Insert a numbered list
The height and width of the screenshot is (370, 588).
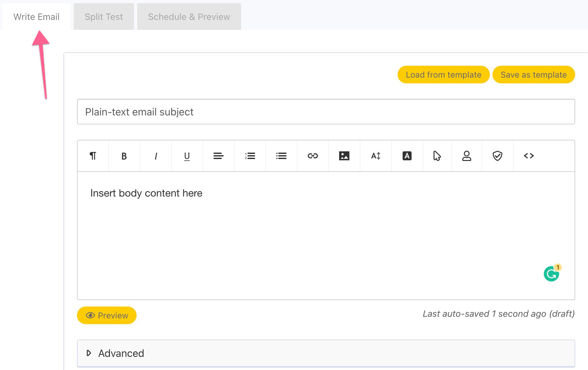coord(250,156)
